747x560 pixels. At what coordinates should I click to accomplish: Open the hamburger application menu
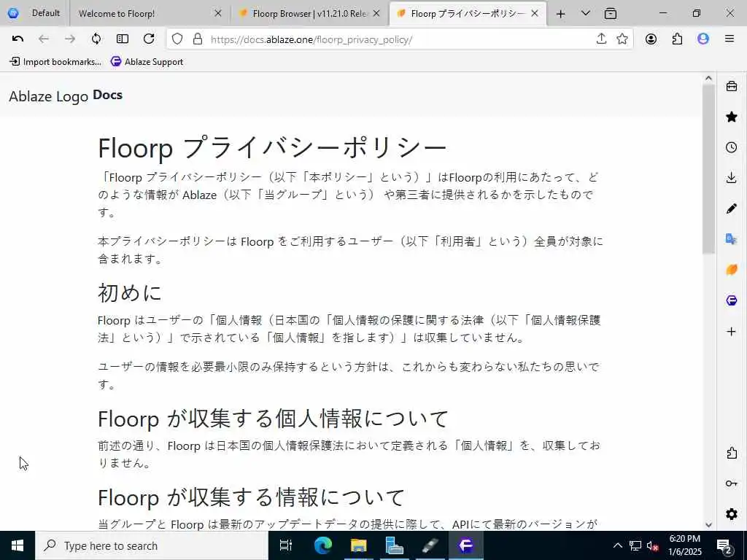729,39
